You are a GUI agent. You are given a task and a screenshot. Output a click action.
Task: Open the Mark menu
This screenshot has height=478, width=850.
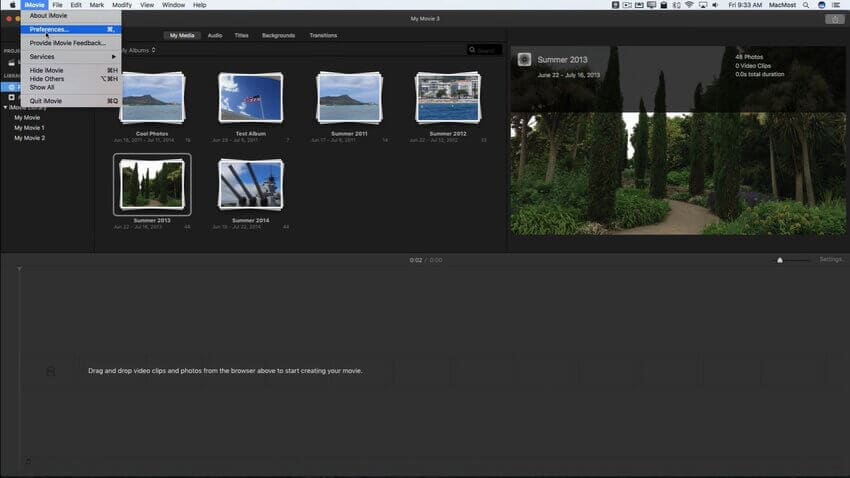pos(96,5)
